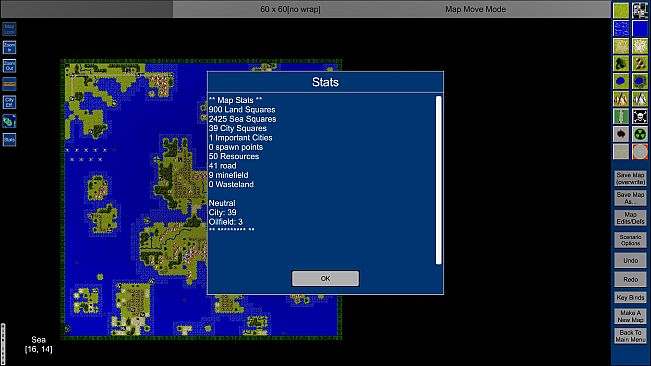Open Map Edits/Defs
Viewport: 651px width, 366px height.
pos(630,218)
